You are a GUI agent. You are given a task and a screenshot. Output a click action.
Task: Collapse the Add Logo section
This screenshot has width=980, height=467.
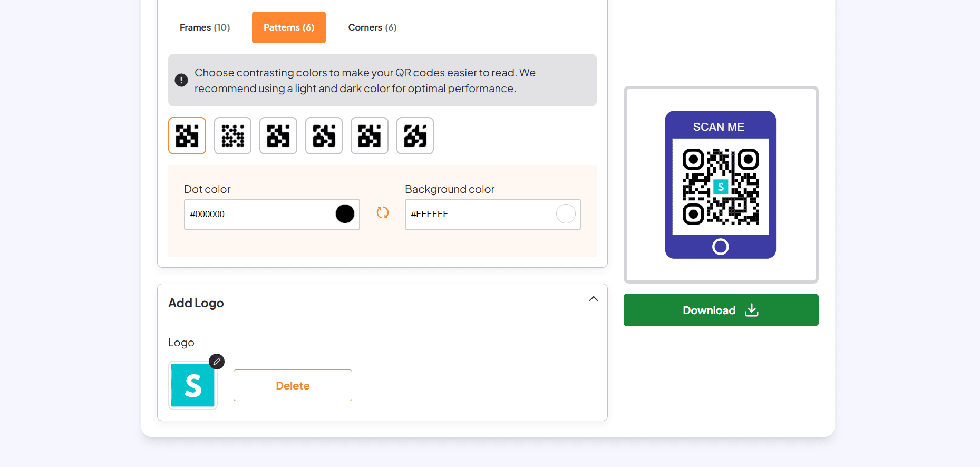593,298
